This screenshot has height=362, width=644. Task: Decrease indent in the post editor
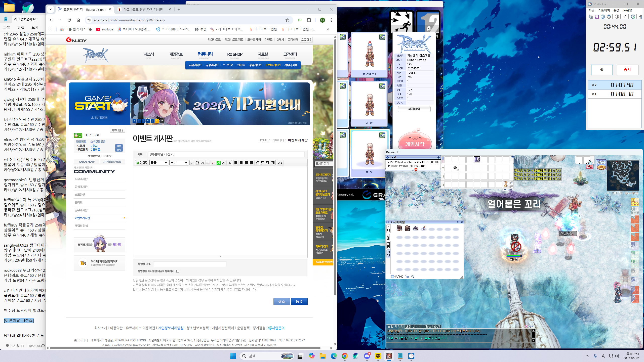click(x=268, y=163)
